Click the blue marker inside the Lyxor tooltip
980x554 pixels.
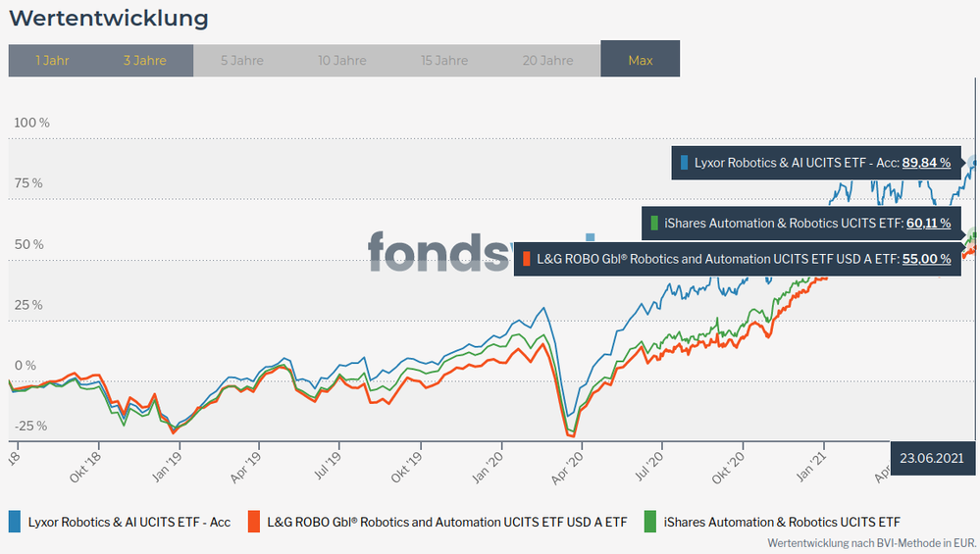click(684, 163)
